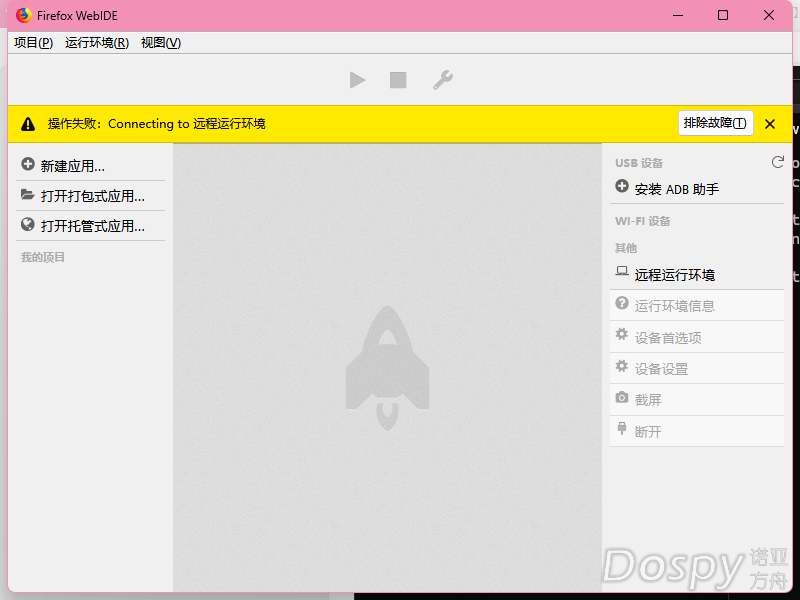Select 打开托管式应用...
The image size is (800, 600).
[x=90, y=226]
